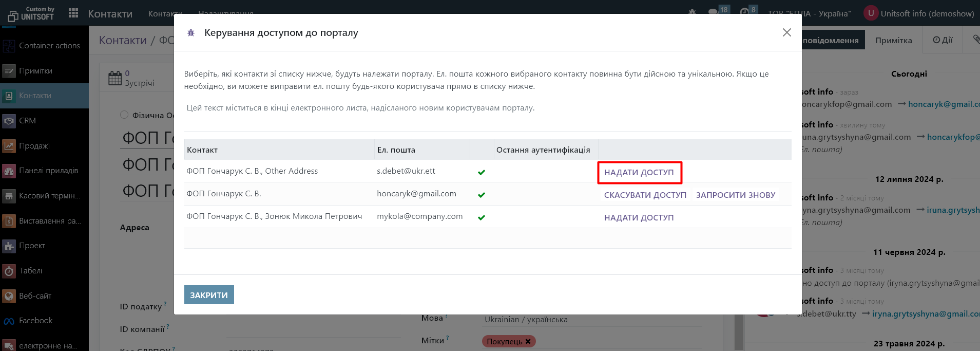Open the CRM app from the sidebar
This screenshot has width=980, height=351.
tap(27, 121)
